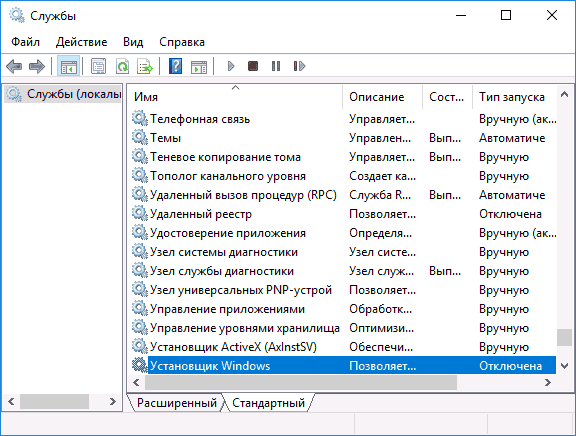Select the Удаленный реестр service name
Screen dimensions: 576x436
[x=201, y=214]
